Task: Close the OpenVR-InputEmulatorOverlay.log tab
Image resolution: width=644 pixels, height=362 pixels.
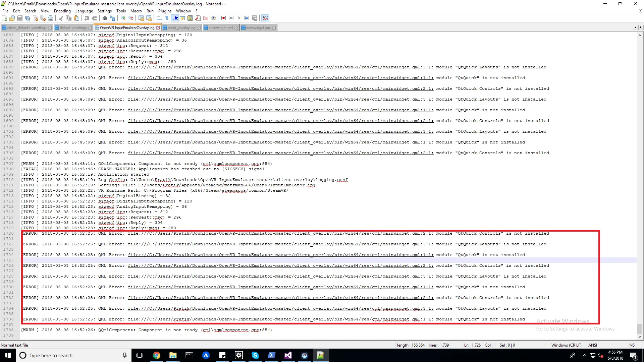Action: 158,28
